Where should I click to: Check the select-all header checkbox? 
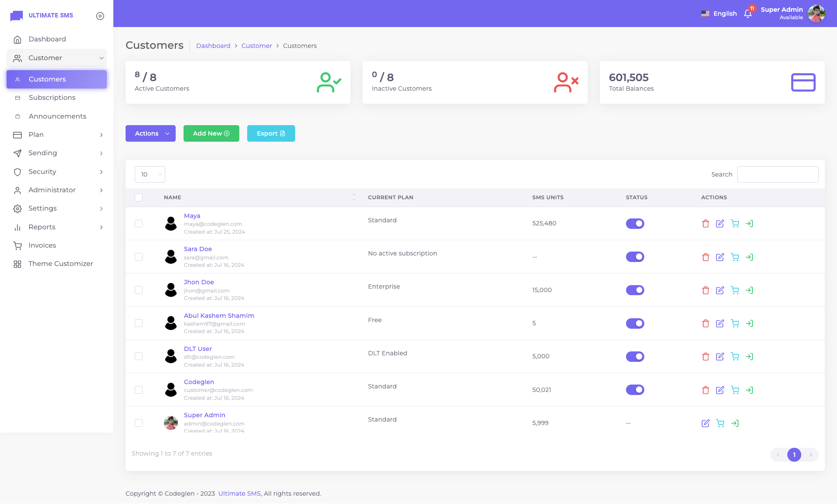pos(139,198)
